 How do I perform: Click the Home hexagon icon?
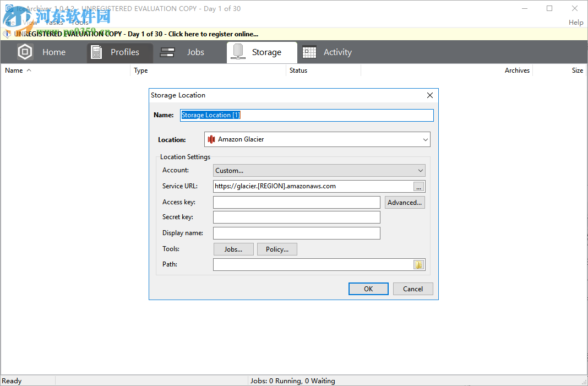click(x=25, y=52)
